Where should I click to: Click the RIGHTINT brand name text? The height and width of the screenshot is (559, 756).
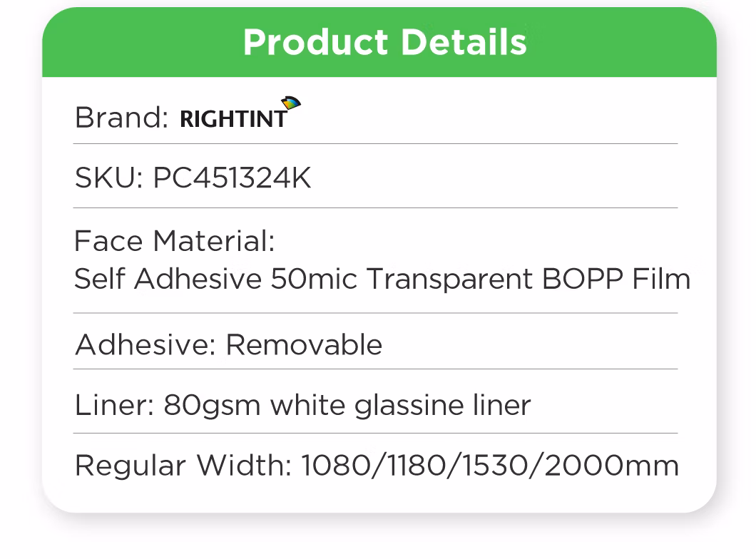click(x=233, y=119)
